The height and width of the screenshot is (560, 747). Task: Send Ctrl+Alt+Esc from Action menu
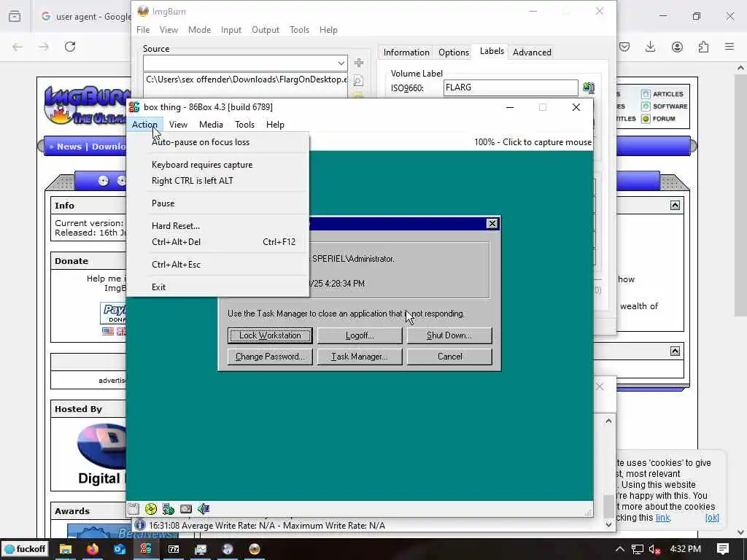tap(217, 264)
